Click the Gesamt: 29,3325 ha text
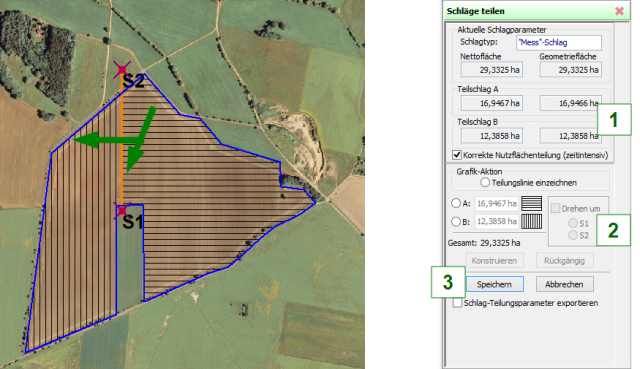The width and height of the screenshot is (640, 369). point(484,243)
